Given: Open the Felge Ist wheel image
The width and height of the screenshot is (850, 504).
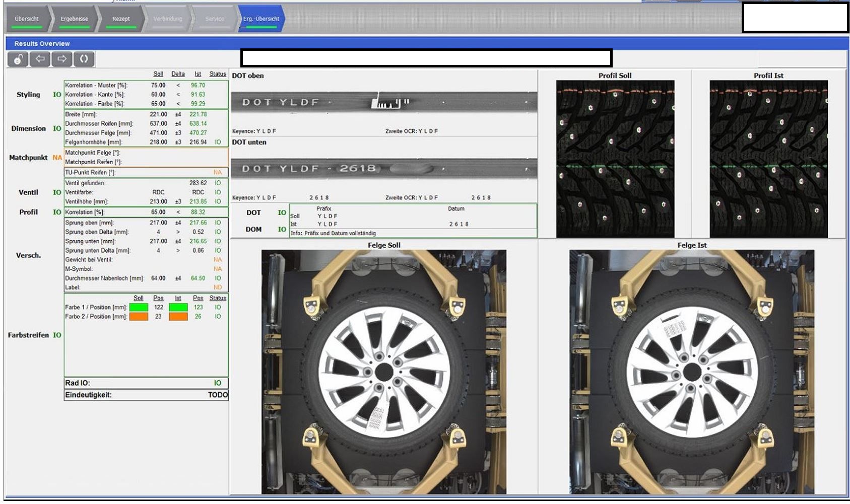Looking at the screenshot, I should 692,372.
